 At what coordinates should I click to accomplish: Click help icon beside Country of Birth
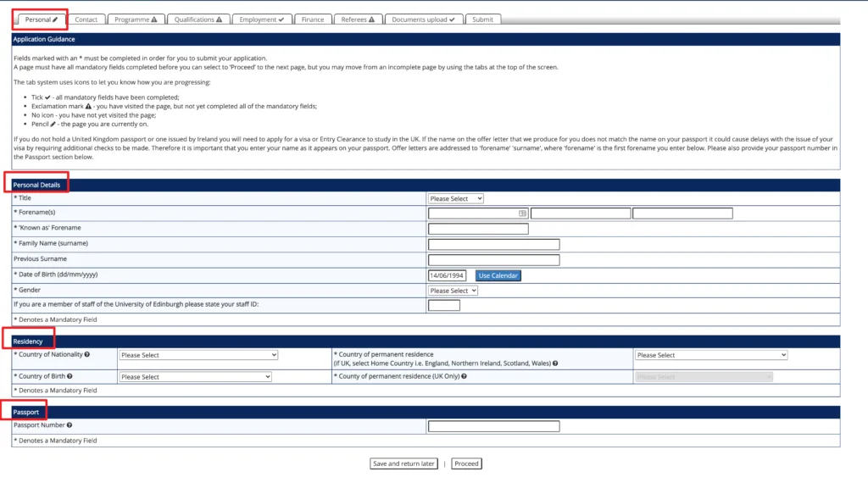(x=70, y=376)
